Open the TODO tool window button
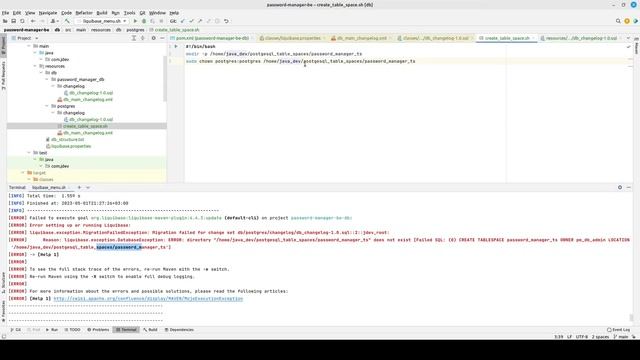The image size is (640, 360). 73,329
